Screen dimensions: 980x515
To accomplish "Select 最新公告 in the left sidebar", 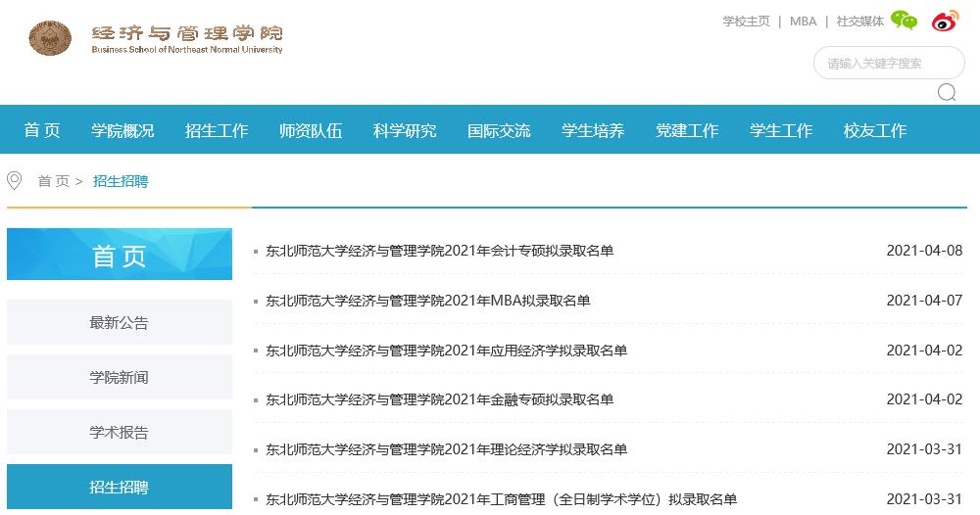I will [x=120, y=322].
